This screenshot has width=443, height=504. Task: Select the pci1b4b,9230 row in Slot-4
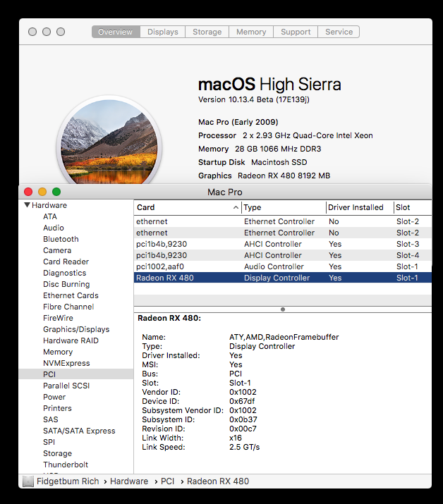point(283,255)
